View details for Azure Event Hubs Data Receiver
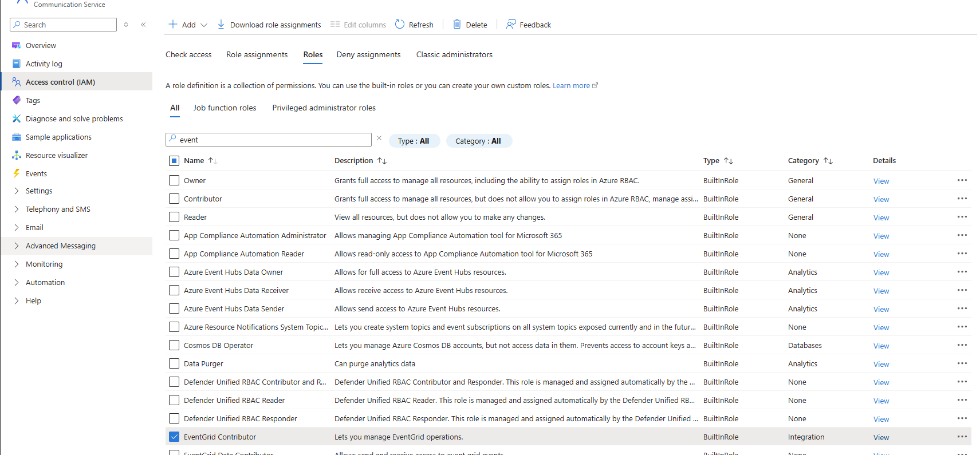 coord(881,291)
